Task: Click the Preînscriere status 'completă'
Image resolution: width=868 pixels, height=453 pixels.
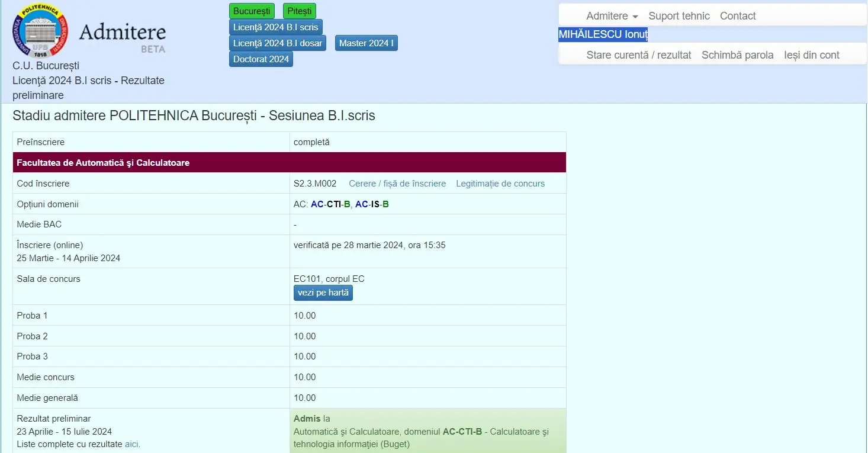Action: point(311,142)
